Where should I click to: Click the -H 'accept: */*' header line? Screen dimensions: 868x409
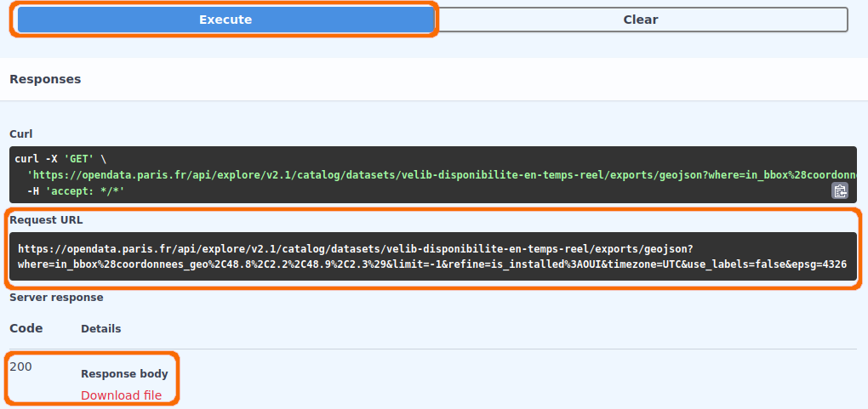click(76, 191)
